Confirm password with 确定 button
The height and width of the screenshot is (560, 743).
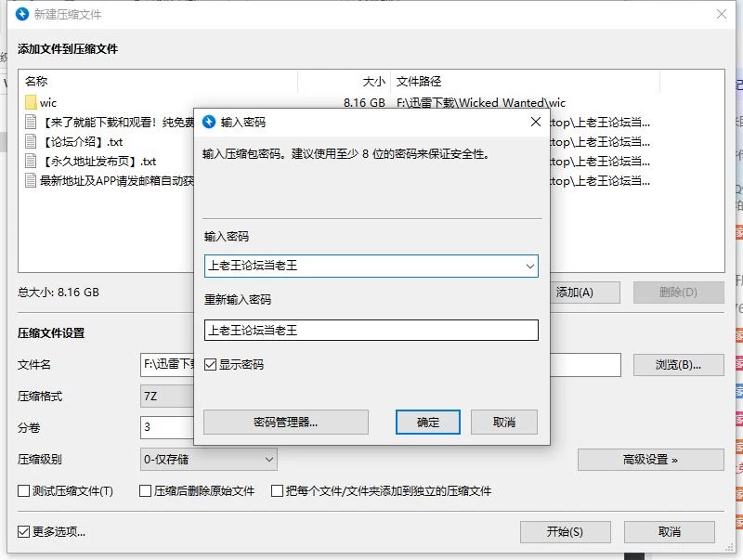click(x=428, y=423)
